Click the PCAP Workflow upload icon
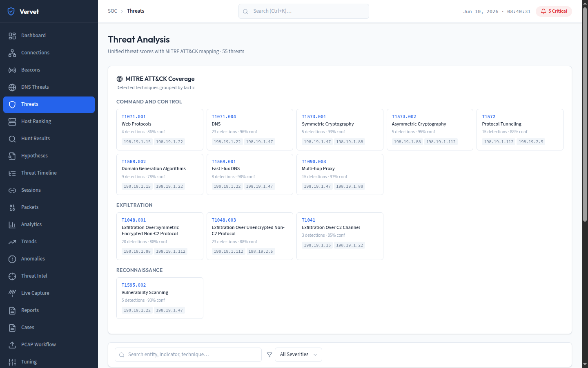 (x=12, y=345)
